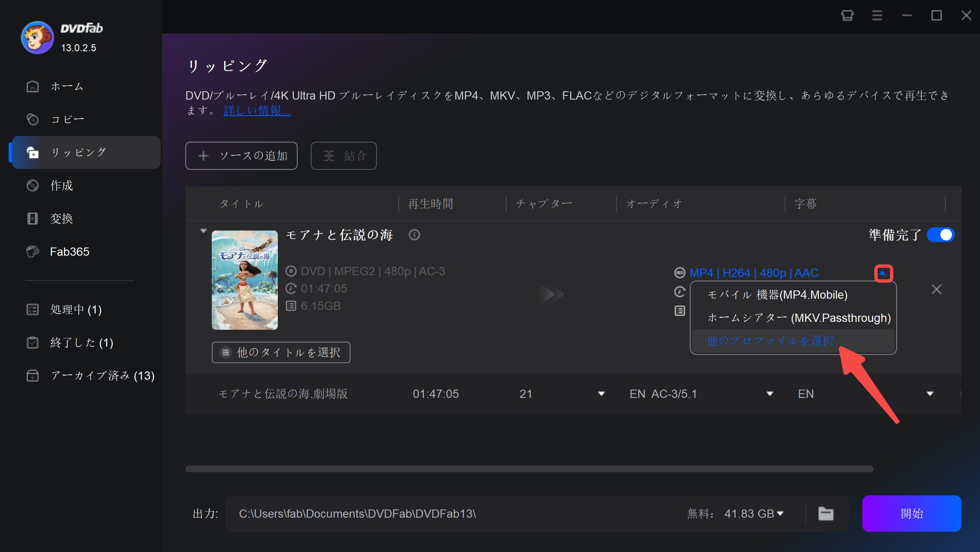
Task: Click the MP4 | H264 | 480p | AAC profile
Action: point(754,273)
